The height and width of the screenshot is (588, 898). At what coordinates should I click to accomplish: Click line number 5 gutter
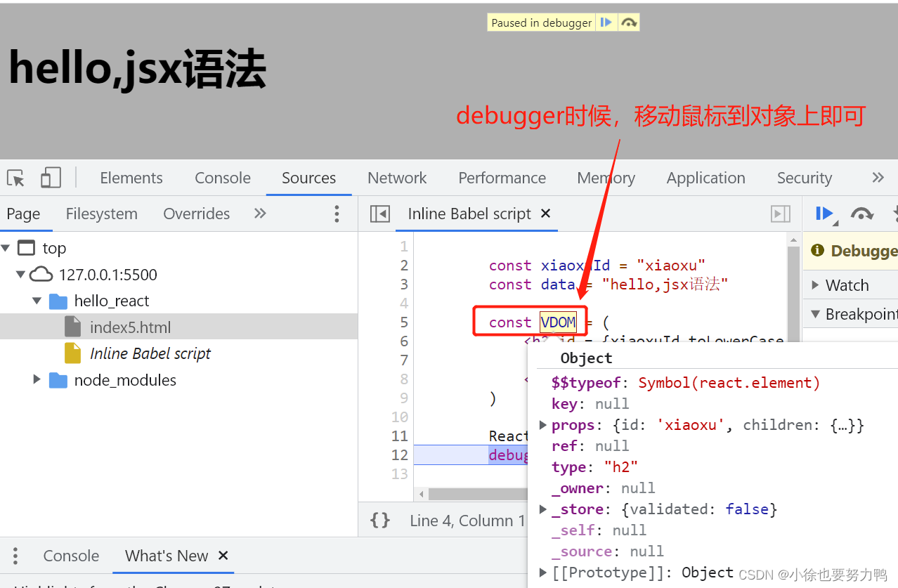404,322
